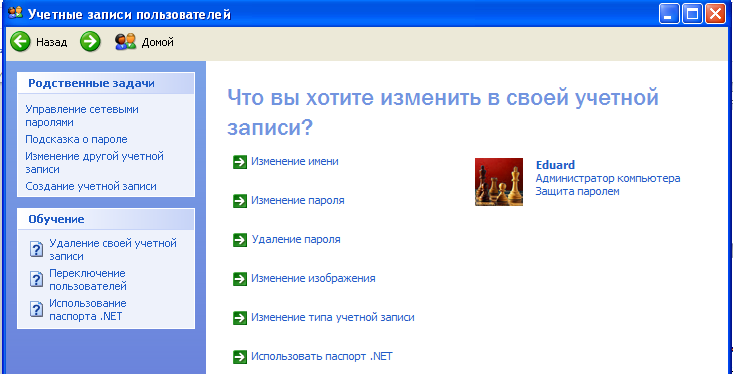The width and height of the screenshot is (733, 374).
Task: Open the Изменение имени link
Action: point(295,161)
